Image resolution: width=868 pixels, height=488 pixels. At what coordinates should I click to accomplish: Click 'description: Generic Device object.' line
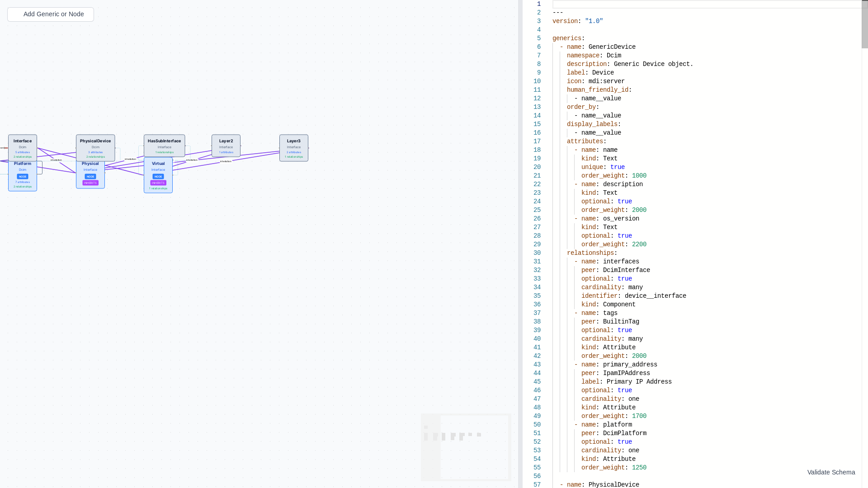pos(630,64)
